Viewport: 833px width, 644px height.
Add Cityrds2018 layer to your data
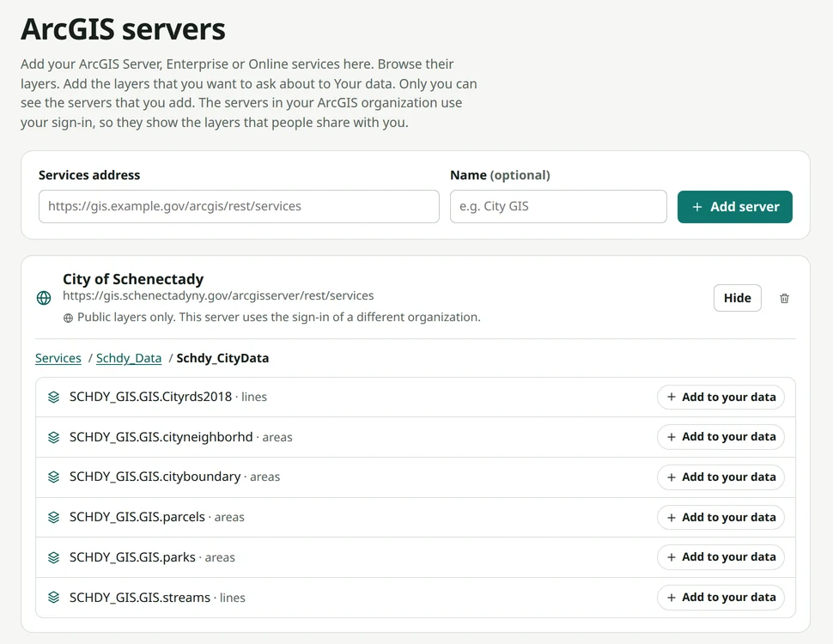coord(721,397)
